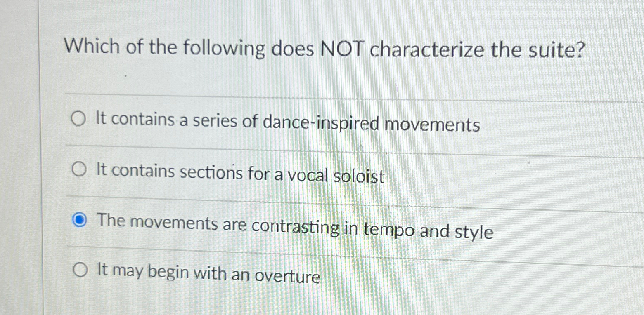Click the second answer's radio circle

79,169
